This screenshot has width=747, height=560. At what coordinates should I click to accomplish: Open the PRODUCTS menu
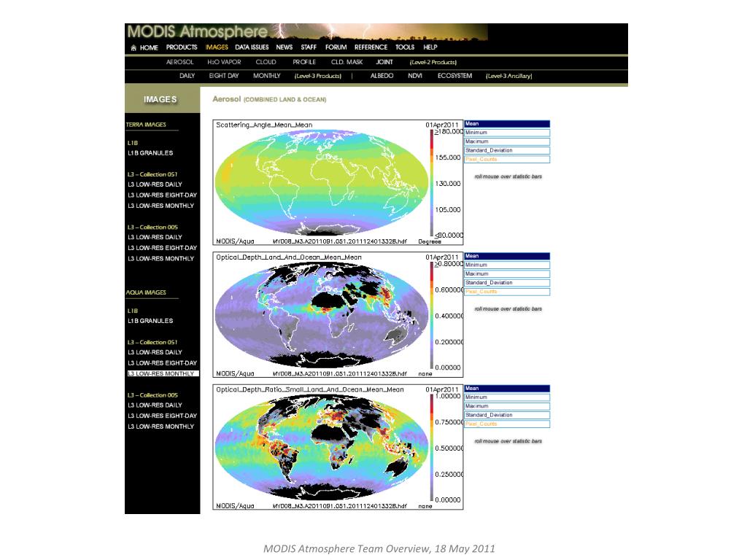click(182, 47)
